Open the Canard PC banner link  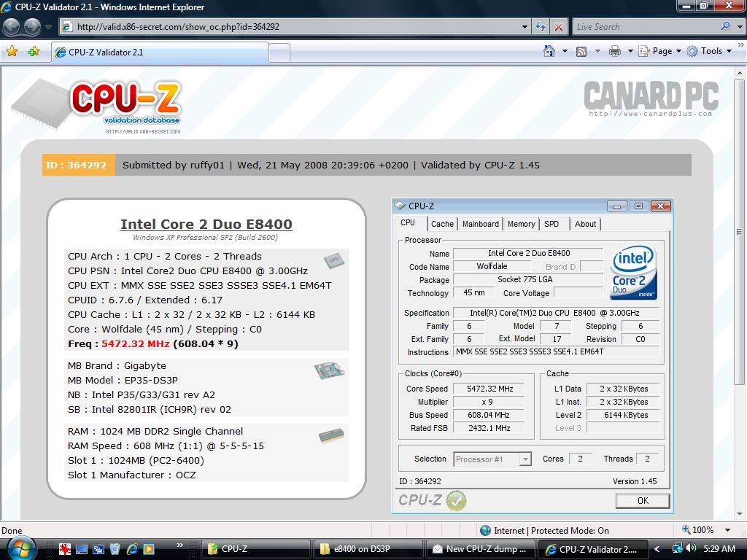click(x=651, y=98)
